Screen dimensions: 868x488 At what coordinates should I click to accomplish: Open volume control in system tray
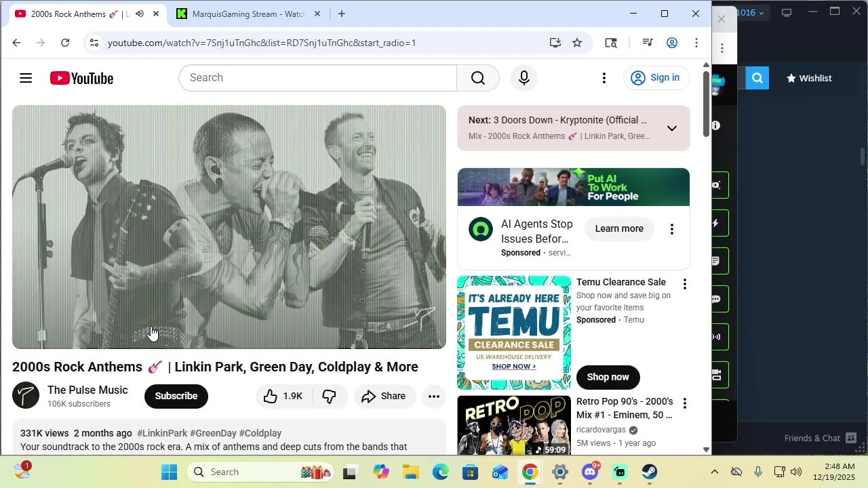(x=795, y=472)
